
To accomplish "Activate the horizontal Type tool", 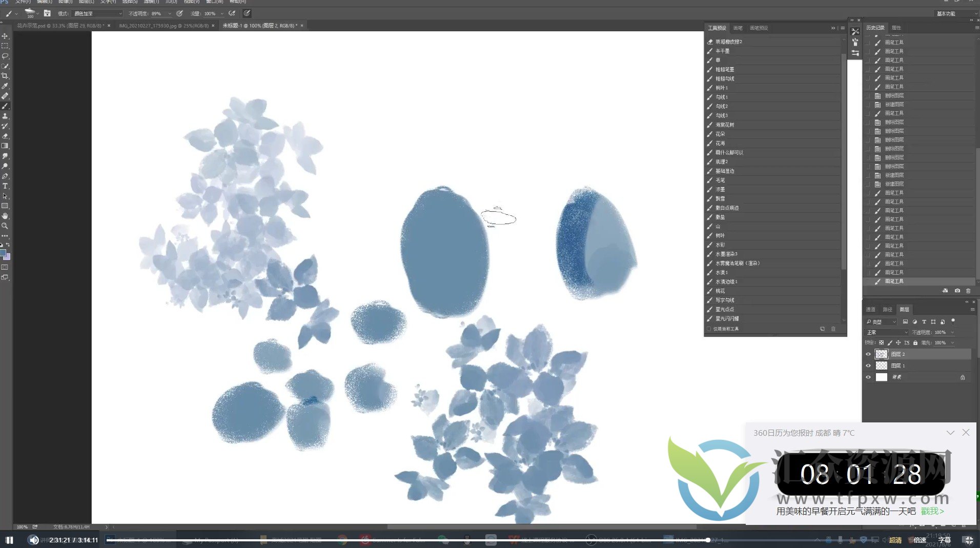I will [x=5, y=186].
